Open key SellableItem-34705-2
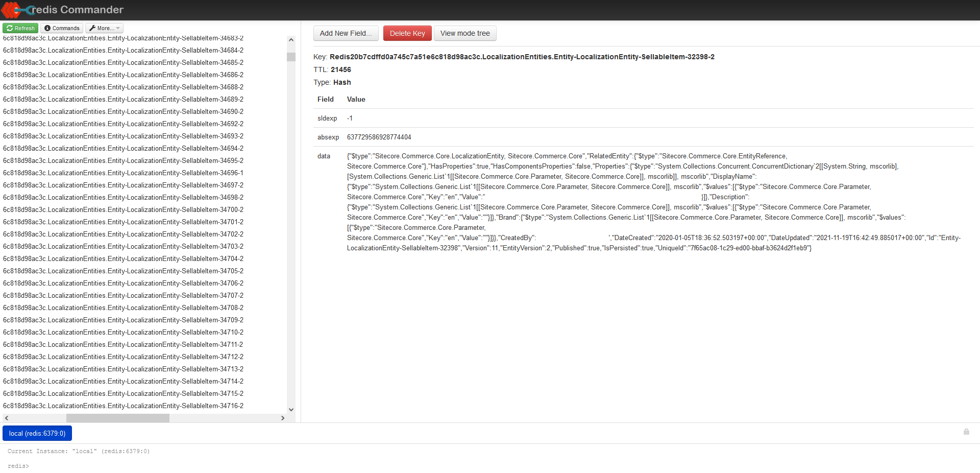 tap(123, 271)
